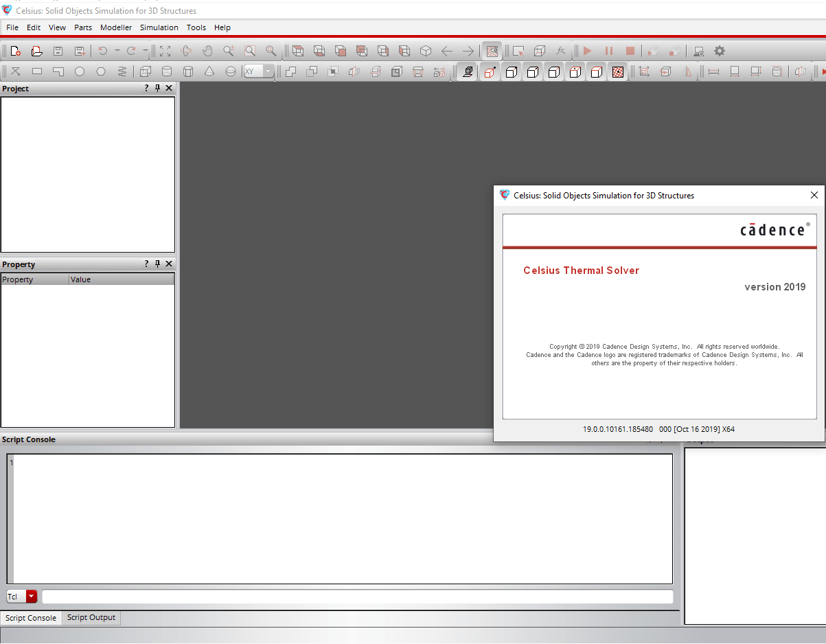826x644 pixels.
Task: Select the Rotate view tool
Action: pos(186,51)
